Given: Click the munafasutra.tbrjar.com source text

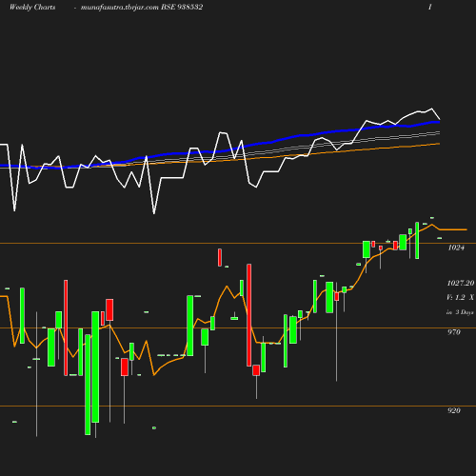Looking at the screenshot, I should (120, 8).
